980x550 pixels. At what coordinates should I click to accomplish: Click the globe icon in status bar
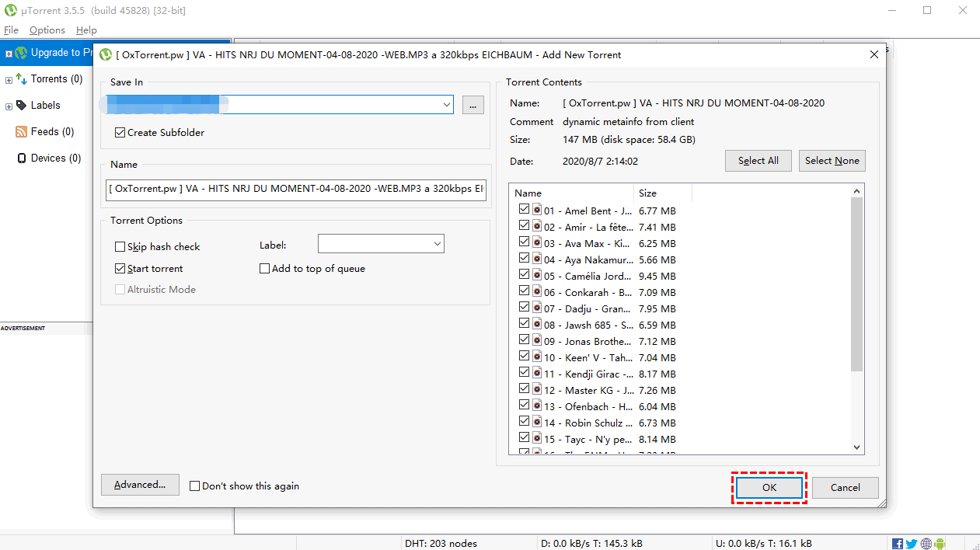926,544
